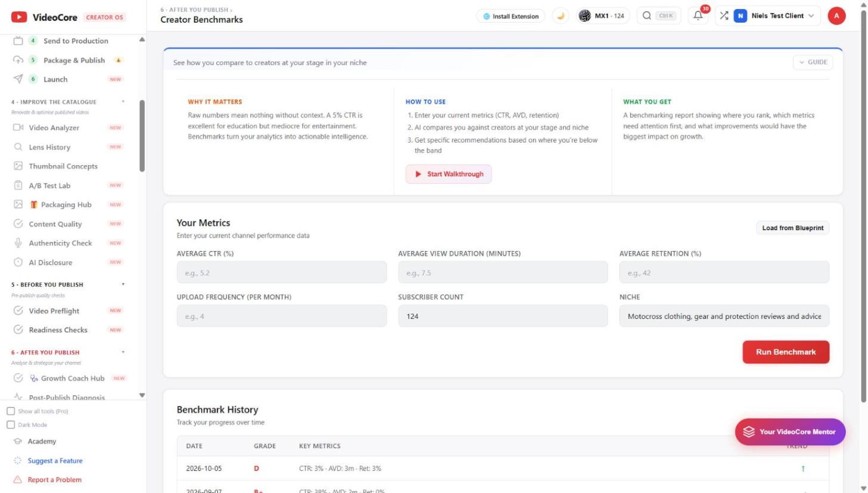Open the Launch step
This screenshot has width=868, height=493.
pos(67,79)
